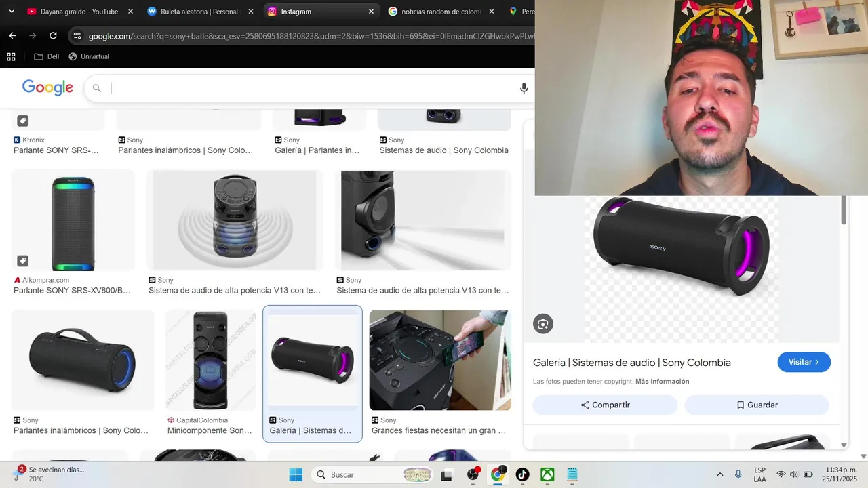Click the ESP LAA language indicator
The height and width of the screenshot is (488, 868).
coord(759,474)
